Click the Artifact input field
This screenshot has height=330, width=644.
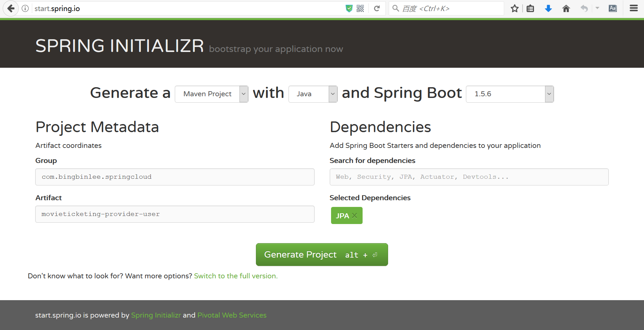pos(175,214)
